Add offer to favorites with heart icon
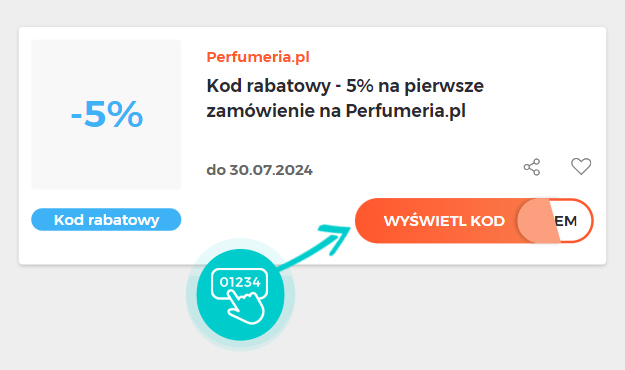 pyautogui.click(x=581, y=166)
